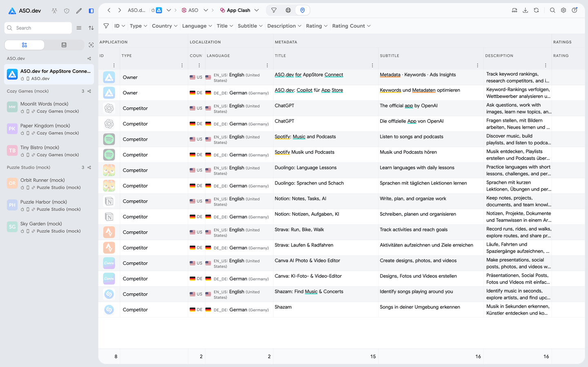Open help via the question mark icon
Screen dimensions: 588x367
[575, 10]
